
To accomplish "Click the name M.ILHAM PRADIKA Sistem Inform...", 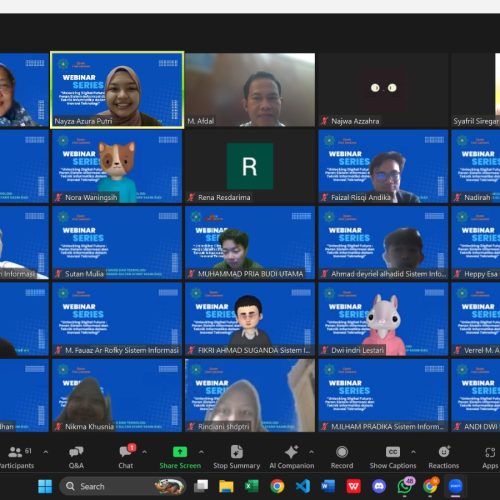I will pyautogui.click(x=388, y=427).
